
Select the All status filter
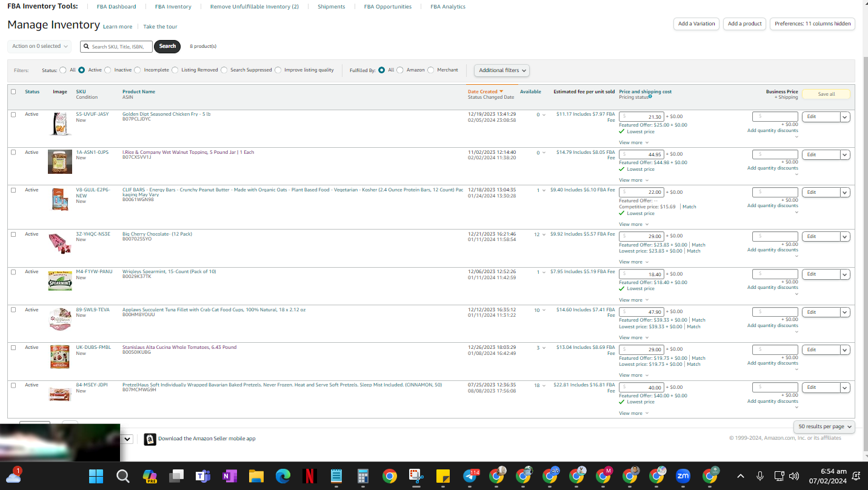(x=63, y=70)
